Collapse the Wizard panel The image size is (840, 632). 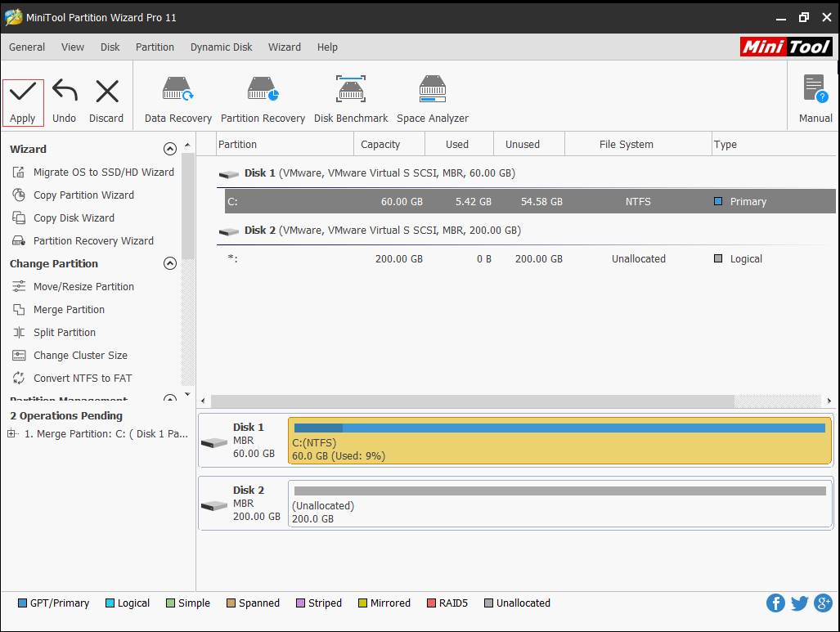pos(170,149)
